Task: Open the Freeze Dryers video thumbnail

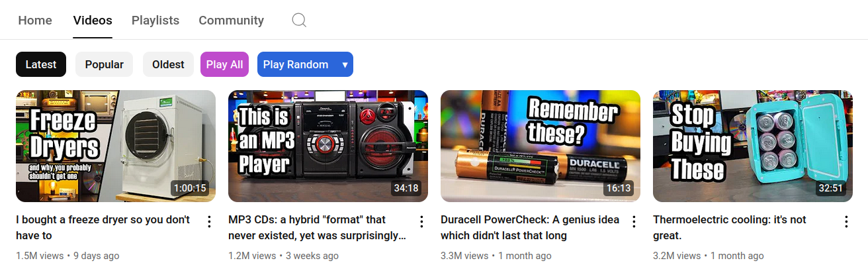Action: [x=116, y=146]
